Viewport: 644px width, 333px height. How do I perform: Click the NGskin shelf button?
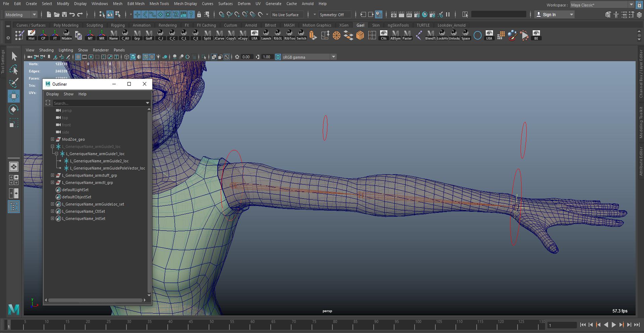(66, 35)
